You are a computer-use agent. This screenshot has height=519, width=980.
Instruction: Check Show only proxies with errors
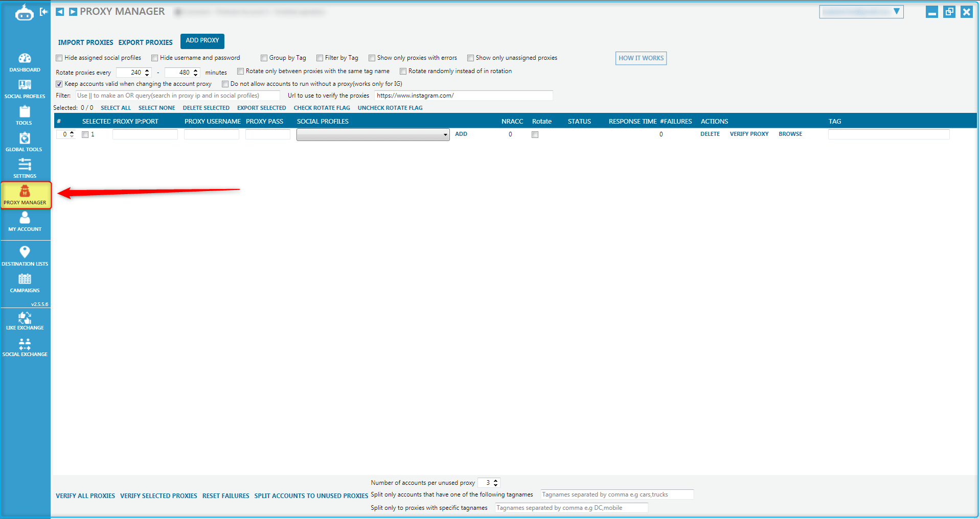(372, 58)
